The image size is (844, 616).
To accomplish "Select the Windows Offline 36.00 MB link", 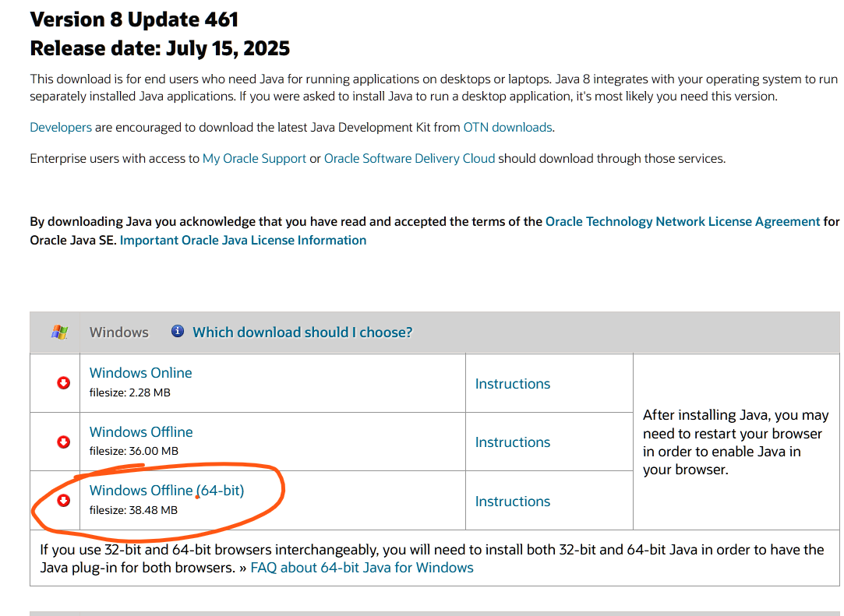I will click(x=141, y=432).
